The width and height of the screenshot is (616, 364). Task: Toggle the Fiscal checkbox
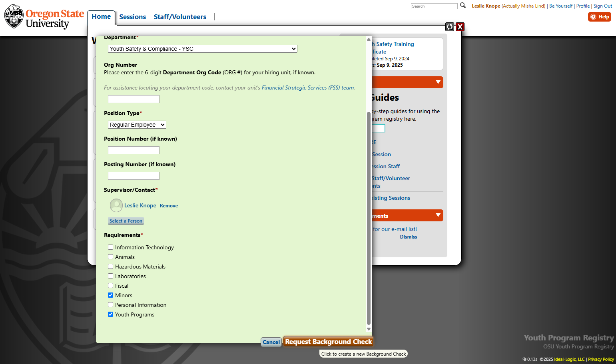point(111,286)
